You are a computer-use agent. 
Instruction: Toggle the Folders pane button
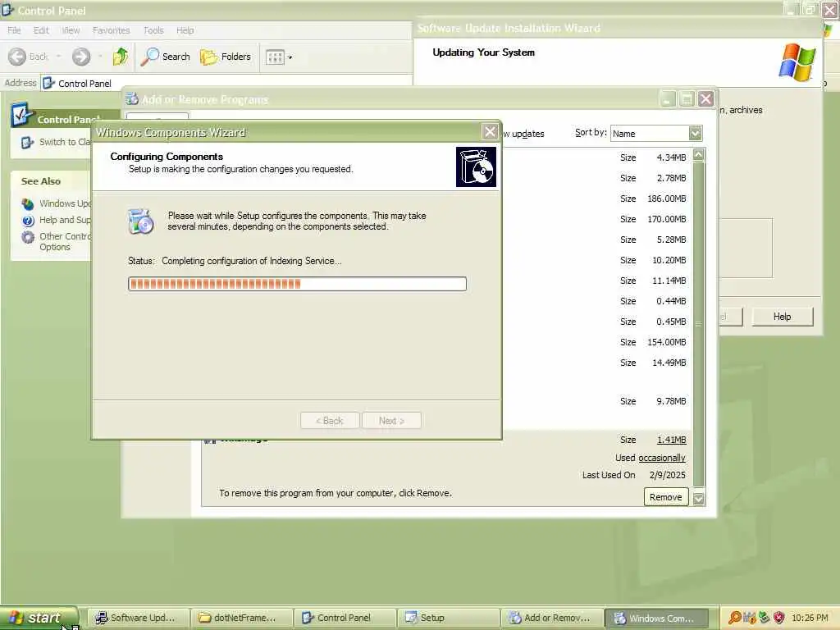point(226,57)
